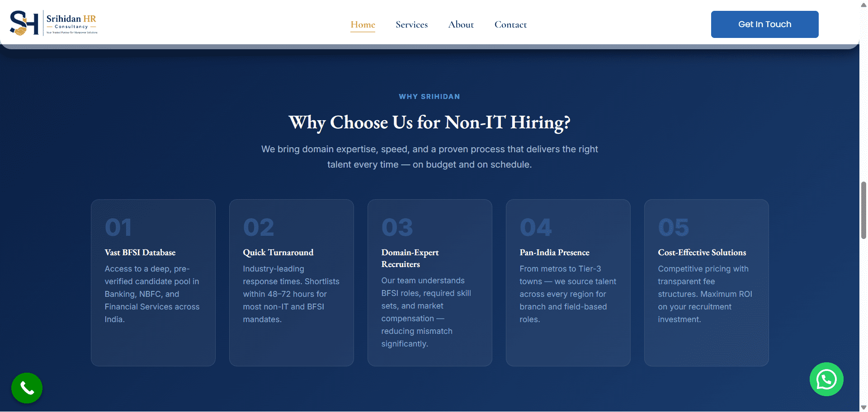Click the scrollbar up arrow
Image resolution: width=868 pixels, height=412 pixels.
tap(863, 4)
